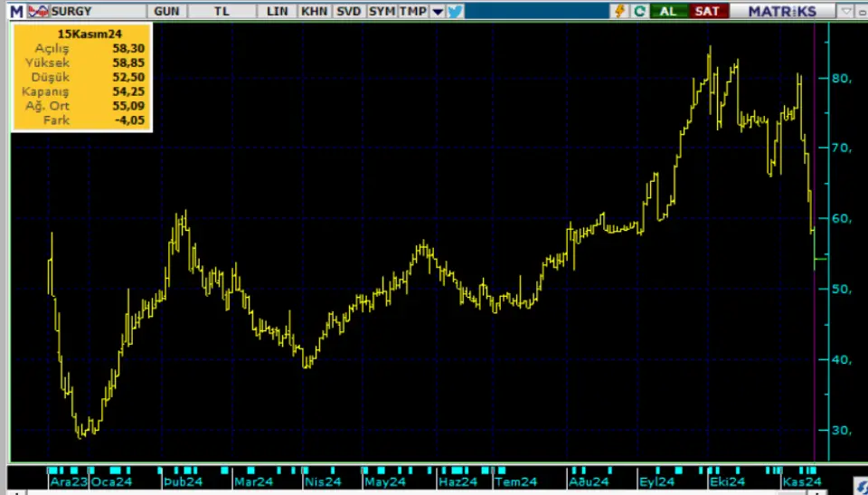This screenshot has width=868, height=495.
Task: Expand the dropdown arrow next to TMP
Action: click(438, 11)
